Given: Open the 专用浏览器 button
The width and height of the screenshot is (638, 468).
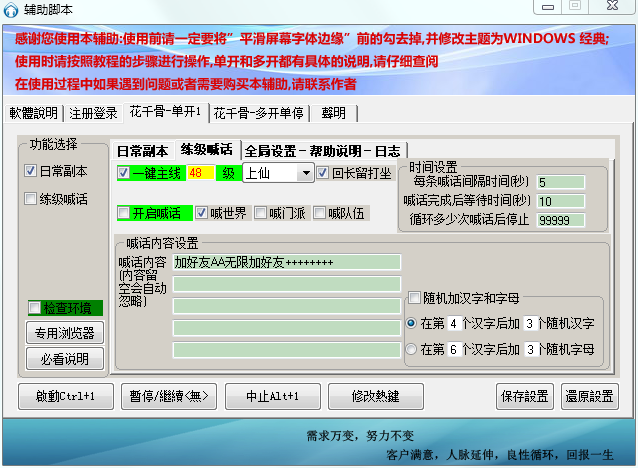Looking at the screenshot, I should pos(65,333).
